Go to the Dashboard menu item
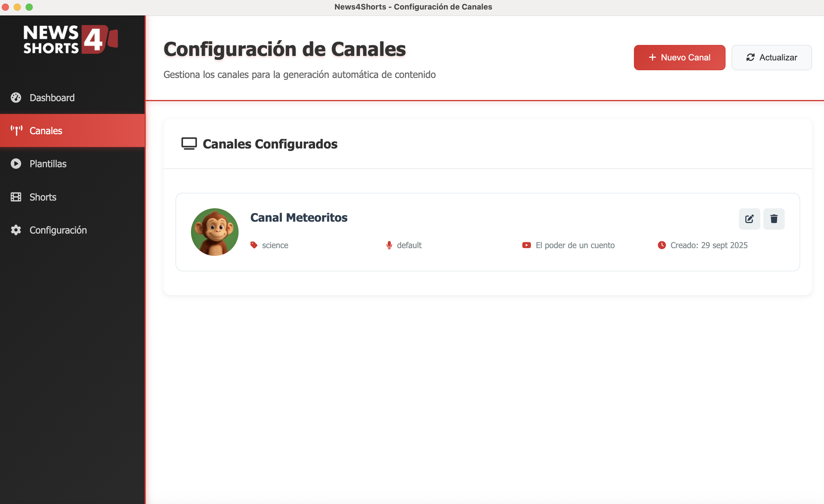 point(72,98)
